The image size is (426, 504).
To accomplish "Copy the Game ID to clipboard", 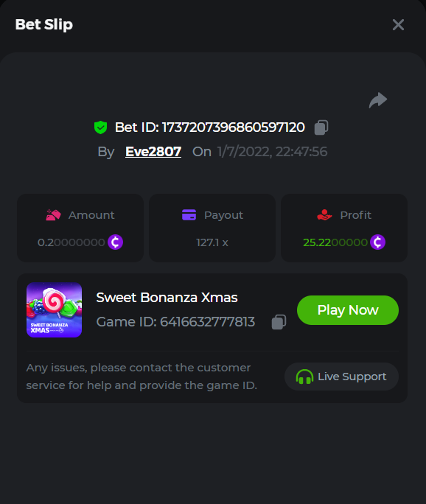I will click(279, 322).
